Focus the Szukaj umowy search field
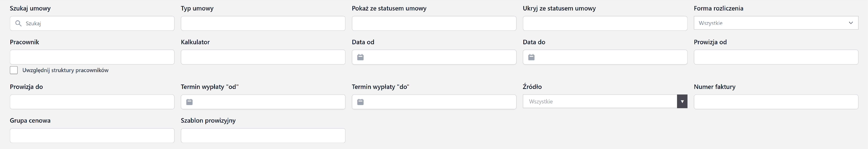868x149 pixels. coord(98,23)
